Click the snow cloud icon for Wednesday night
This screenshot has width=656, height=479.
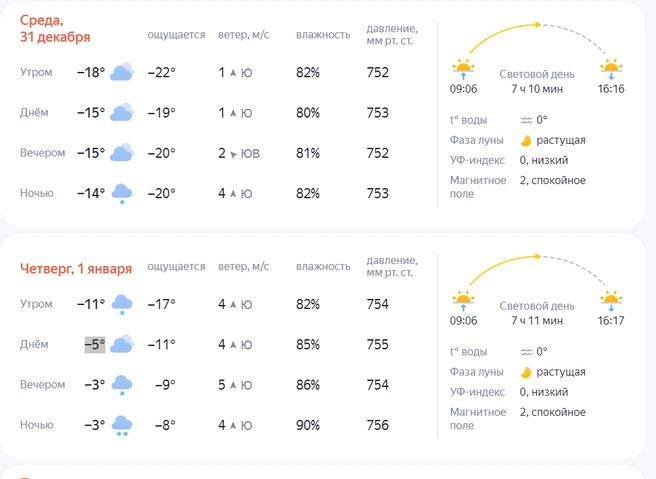(x=122, y=194)
